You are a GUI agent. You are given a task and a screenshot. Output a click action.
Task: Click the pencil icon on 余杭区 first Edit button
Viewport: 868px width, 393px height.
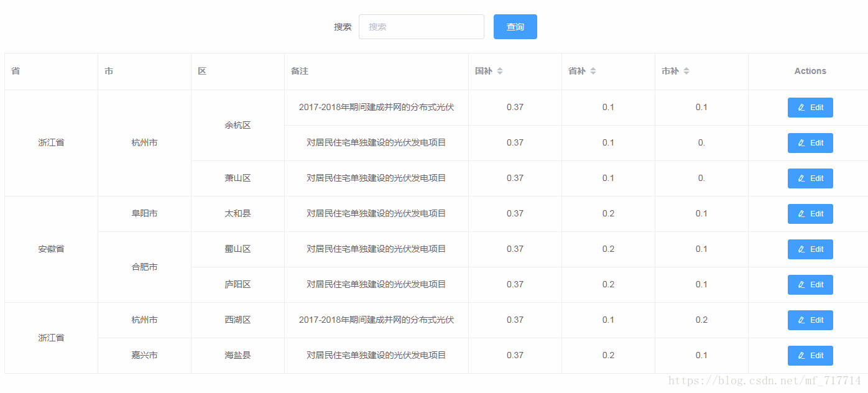(801, 107)
